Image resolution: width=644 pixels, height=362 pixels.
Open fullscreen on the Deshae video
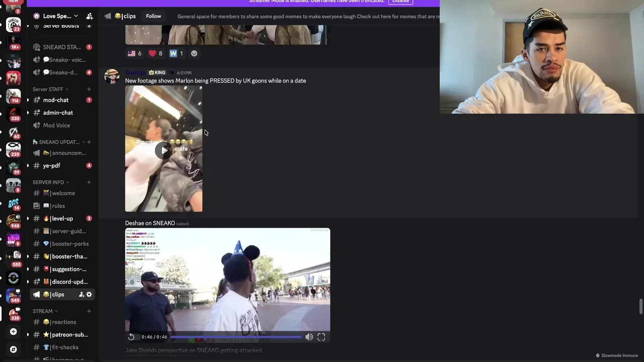click(x=321, y=337)
